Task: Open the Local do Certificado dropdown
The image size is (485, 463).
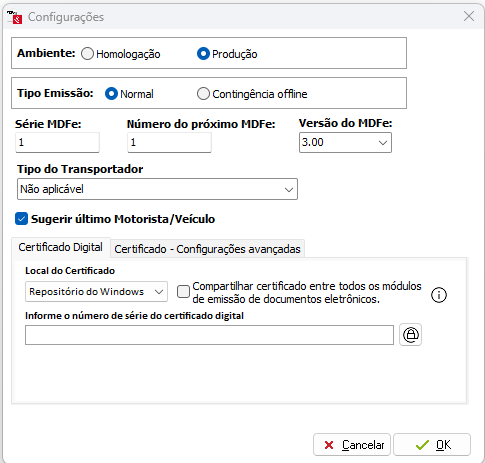Action: point(96,292)
